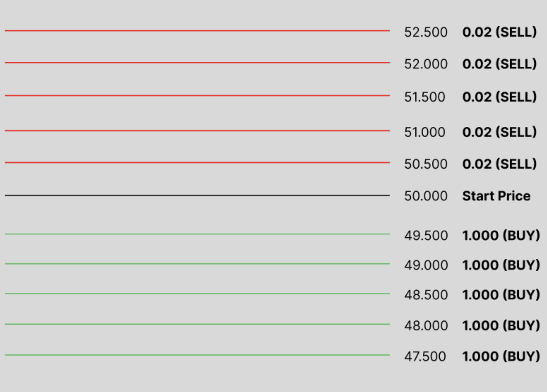This screenshot has height=392, width=547.
Task: Select the Start Price label
Action: (496, 196)
